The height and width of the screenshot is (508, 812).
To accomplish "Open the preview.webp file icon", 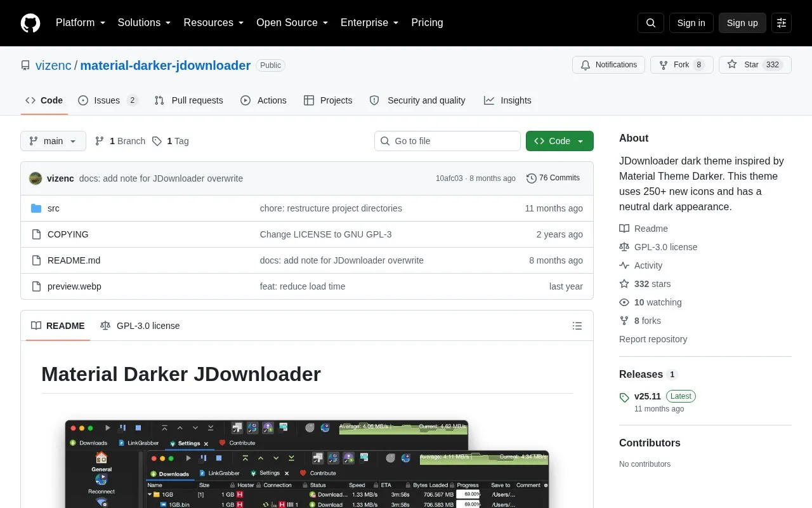I will click(36, 286).
